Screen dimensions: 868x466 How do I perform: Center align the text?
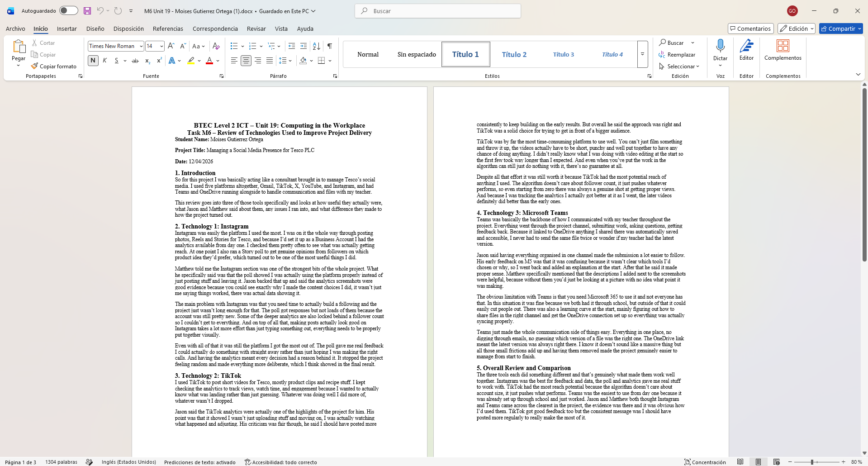pos(246,61)
